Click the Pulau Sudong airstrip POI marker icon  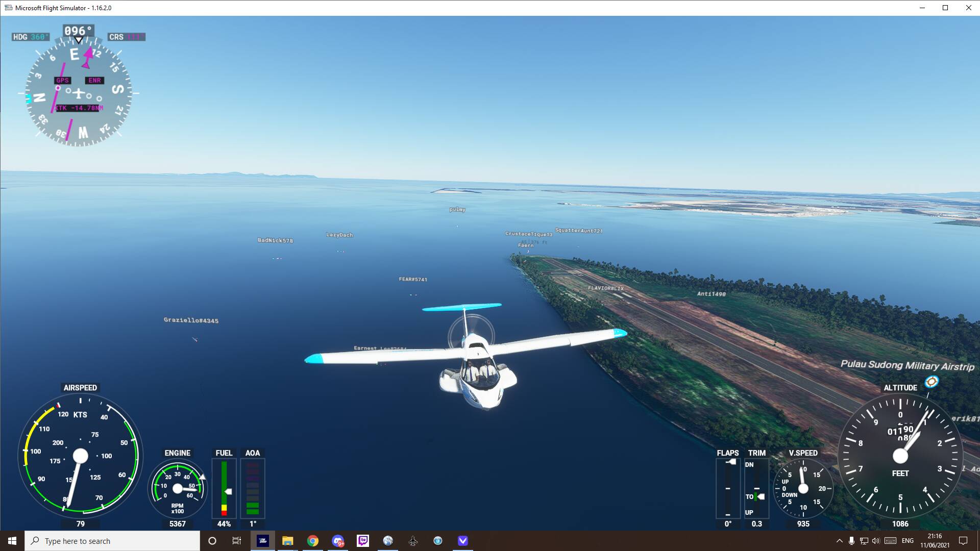932,382
